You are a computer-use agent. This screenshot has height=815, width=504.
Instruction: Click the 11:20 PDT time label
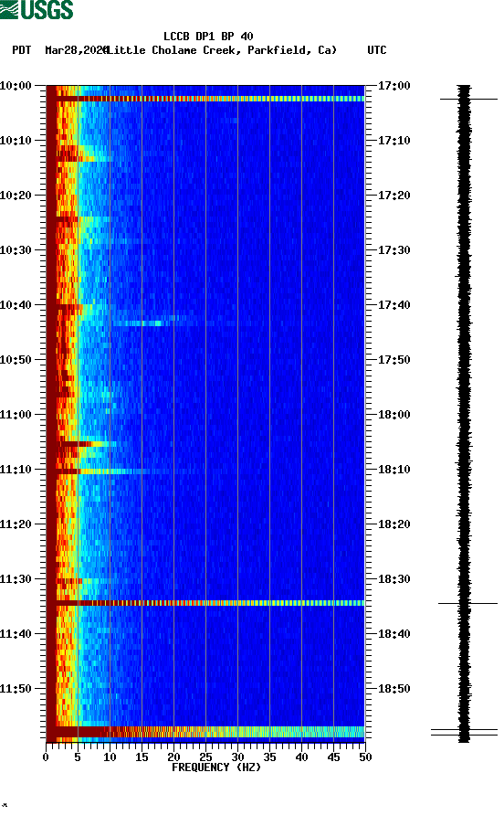16,524
